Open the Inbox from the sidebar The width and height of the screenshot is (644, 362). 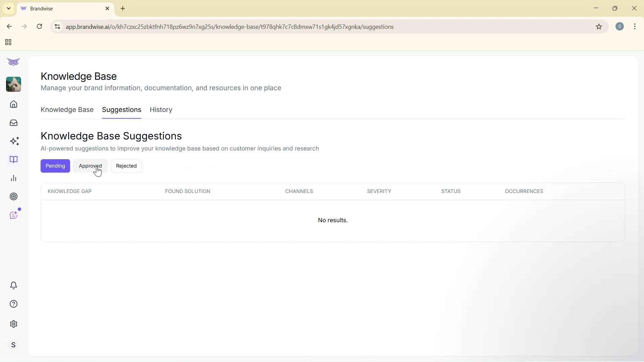pos(13,123)
